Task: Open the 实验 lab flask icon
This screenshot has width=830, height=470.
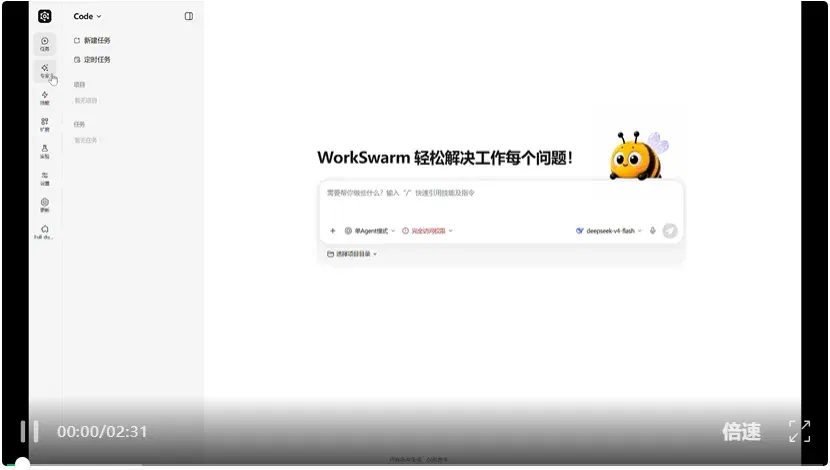Action: 45,152
